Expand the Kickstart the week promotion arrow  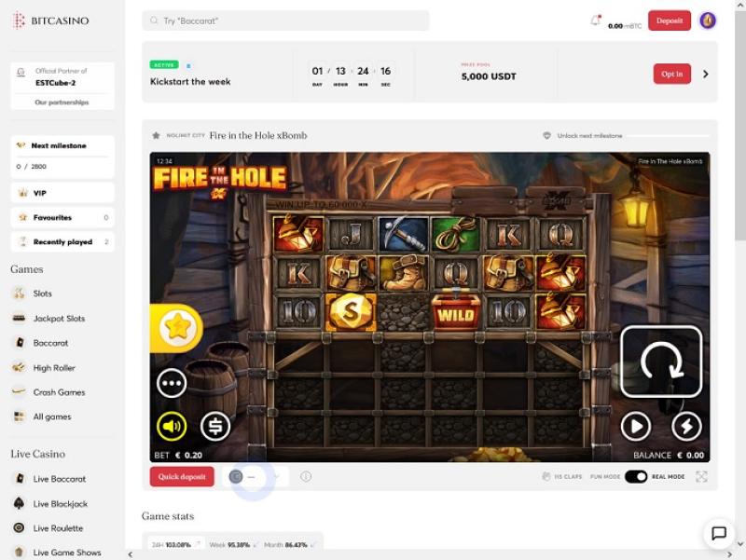(x=706, y=74)
